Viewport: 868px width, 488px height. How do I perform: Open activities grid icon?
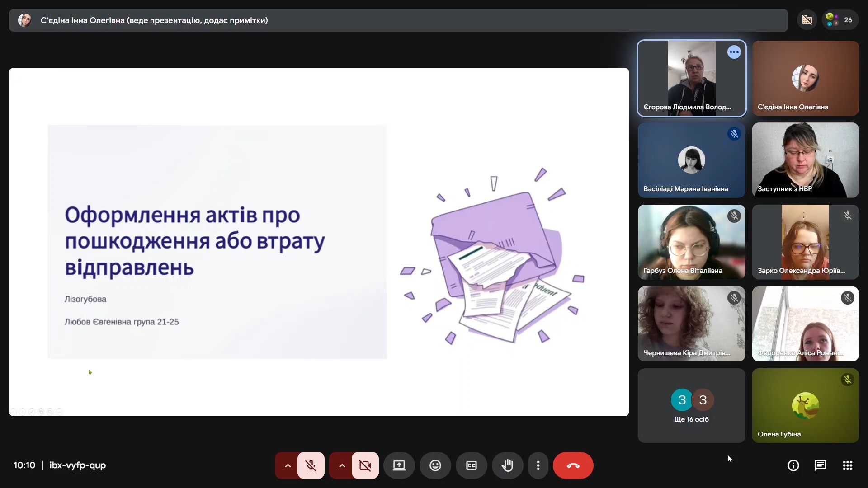point(847,465)
